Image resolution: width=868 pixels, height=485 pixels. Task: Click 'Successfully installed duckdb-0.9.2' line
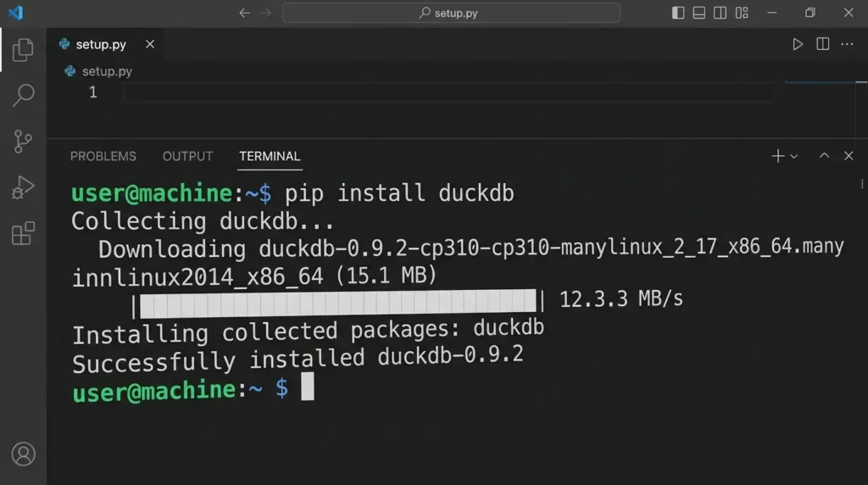pyautogui.click(x=298, y=360)
